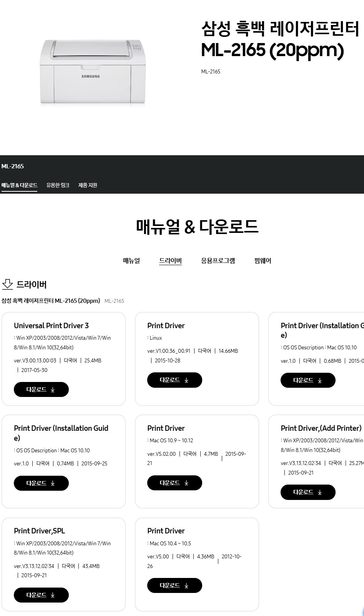Click the ': Linux' OS description text
364x616 pixels.
155,338
